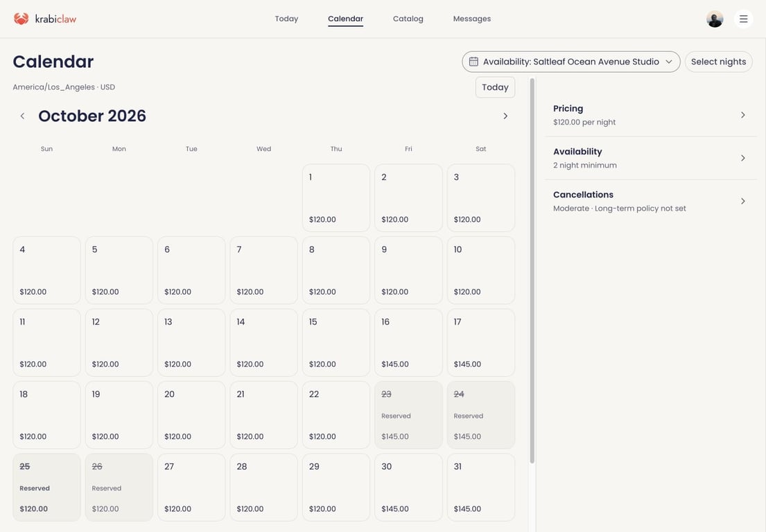Select October 15 date cell
The width and height of the screenshot is (766, 532).
click(x=336, y=342)
